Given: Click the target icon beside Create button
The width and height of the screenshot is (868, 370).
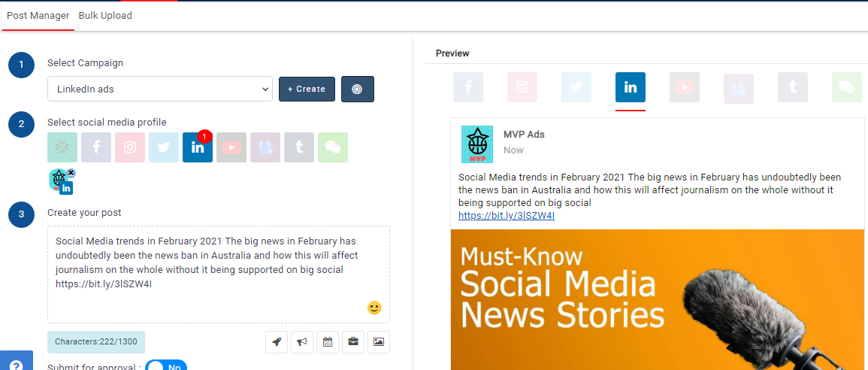Looking at the screenshot, I should 357,89.
